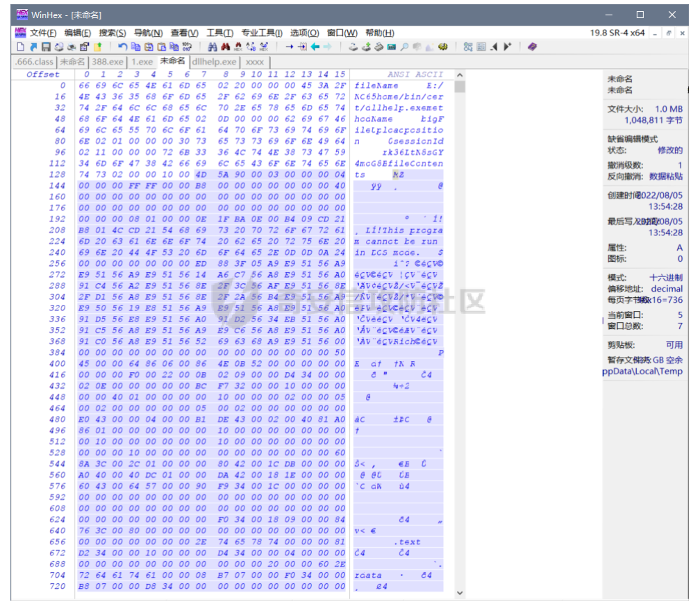Click the Offset column header

coord(43,74)
